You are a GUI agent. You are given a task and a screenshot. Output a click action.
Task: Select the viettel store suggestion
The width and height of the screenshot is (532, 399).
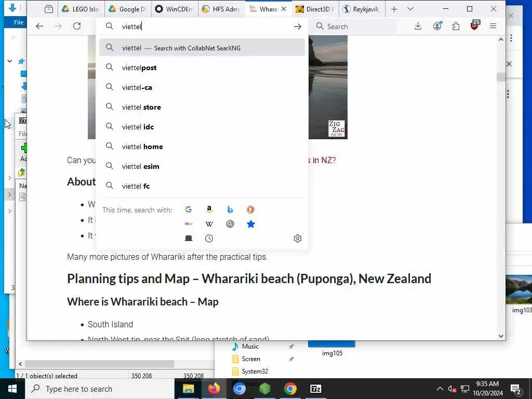click(x=202, y=107)
